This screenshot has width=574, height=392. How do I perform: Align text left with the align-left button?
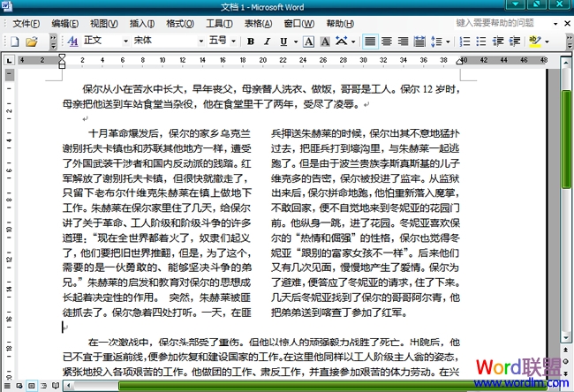tap(369, 41)
